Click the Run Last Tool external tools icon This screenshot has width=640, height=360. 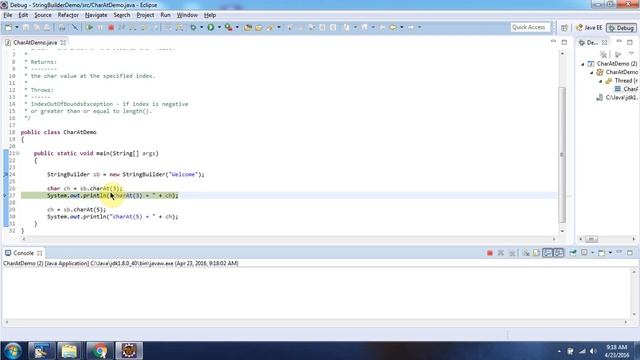[x=229, y=27]
